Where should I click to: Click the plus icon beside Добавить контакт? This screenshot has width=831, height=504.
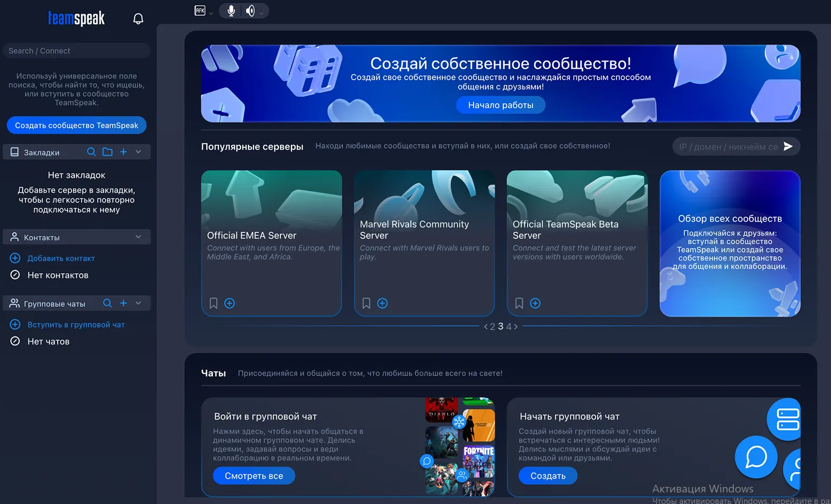(15, 258)
